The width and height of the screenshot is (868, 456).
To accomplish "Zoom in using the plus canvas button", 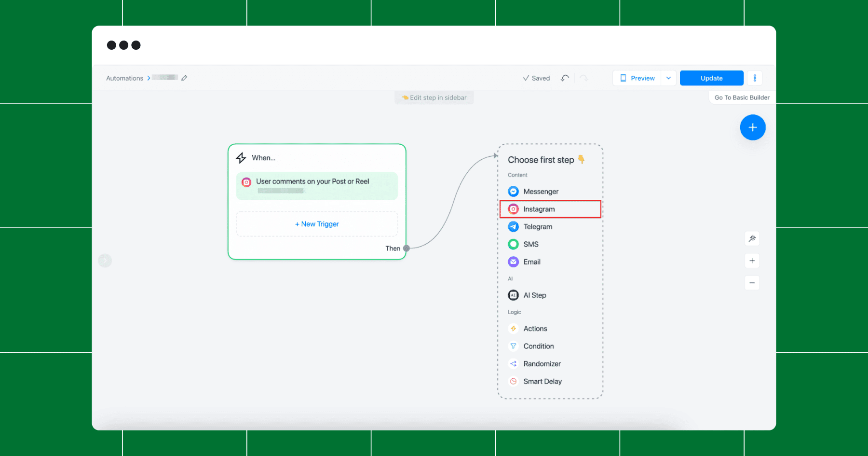I will click(x=752, y=261).
